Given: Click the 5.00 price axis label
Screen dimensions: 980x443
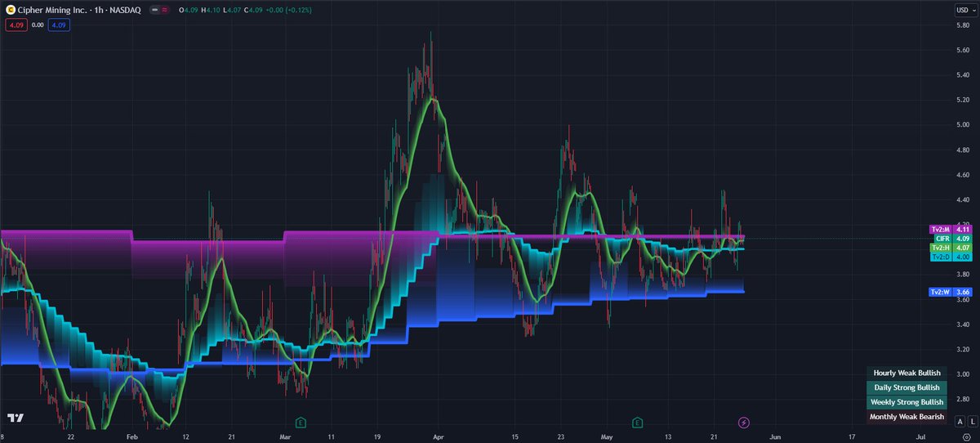Looking at the screenshot, I should coord(963,125).
